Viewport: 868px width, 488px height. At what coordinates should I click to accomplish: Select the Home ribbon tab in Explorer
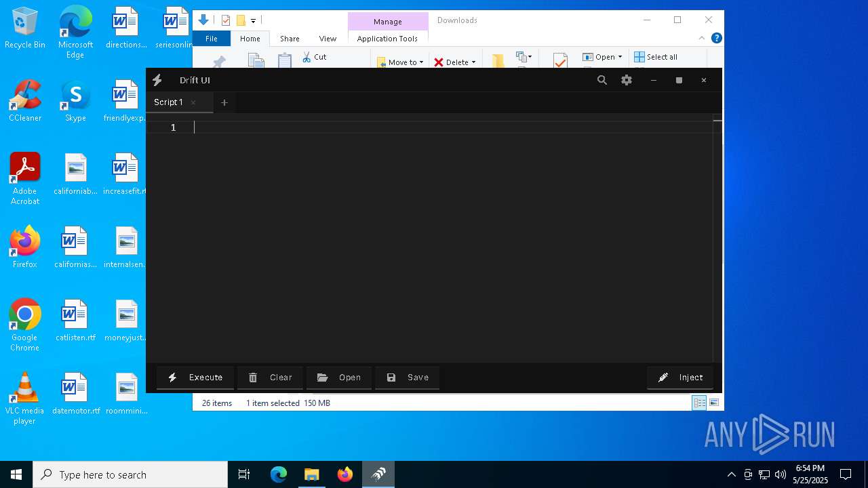tap(250, 39)
